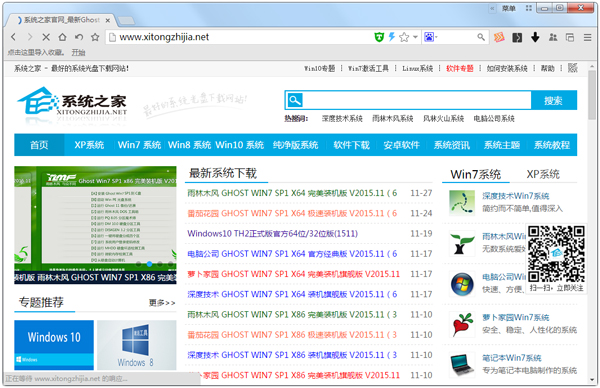Open the Baidu paw search engine selector
The image size is (600, 388).
tap(430, 37)
